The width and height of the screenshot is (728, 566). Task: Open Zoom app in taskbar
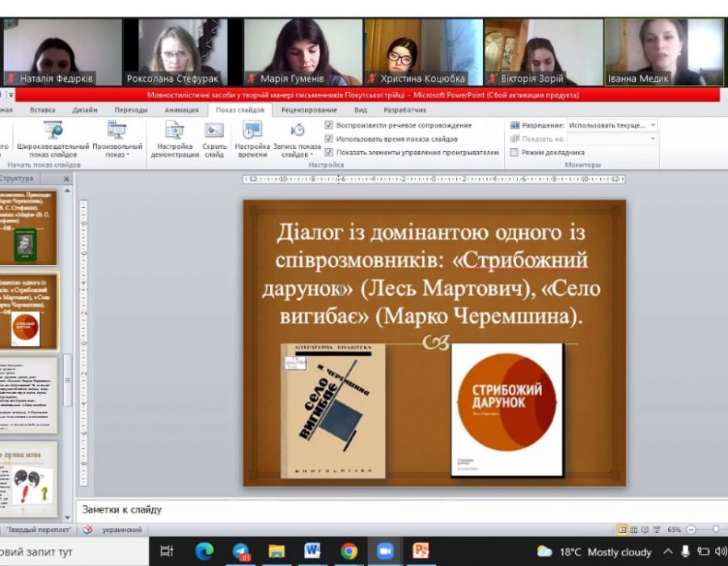tap(385, 551)
